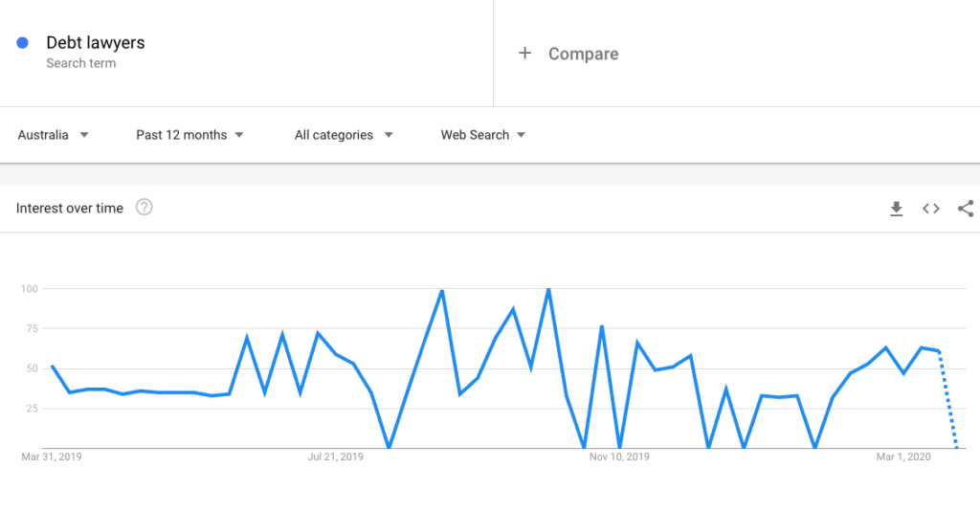Change the Web Search type dropdown
The image size is (980, 513).
[483, 135]
